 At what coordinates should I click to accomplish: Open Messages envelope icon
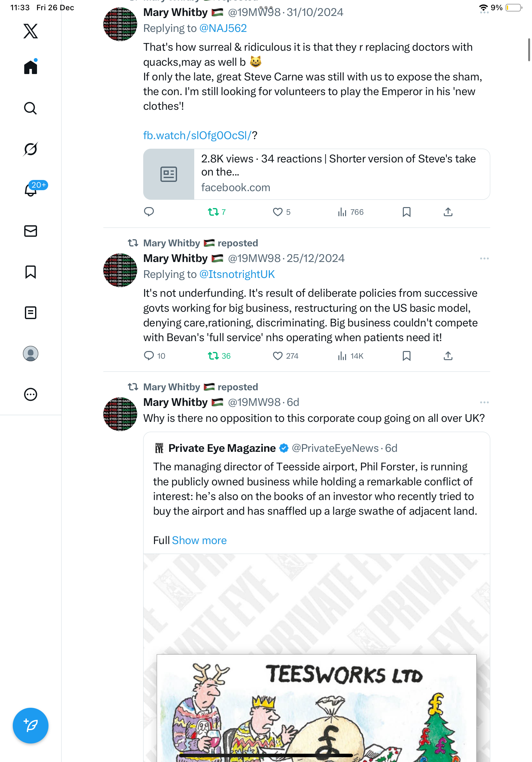[31, 231]
